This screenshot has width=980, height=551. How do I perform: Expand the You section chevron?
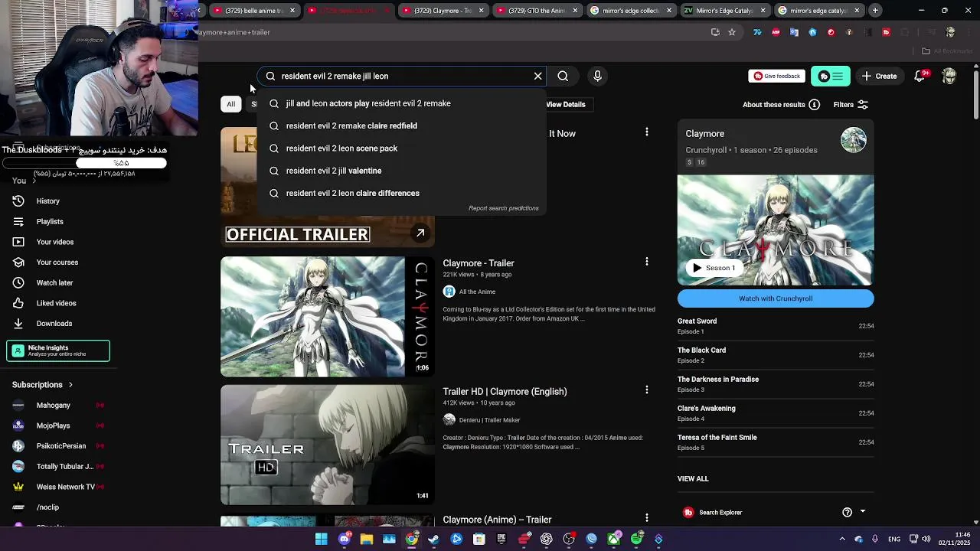[x=34, y=181]
